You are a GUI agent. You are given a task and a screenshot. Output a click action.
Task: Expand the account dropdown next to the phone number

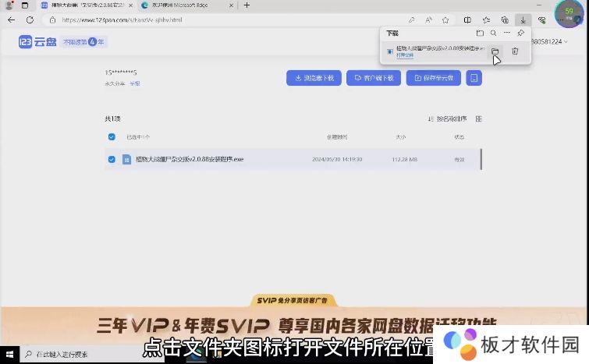566,41
